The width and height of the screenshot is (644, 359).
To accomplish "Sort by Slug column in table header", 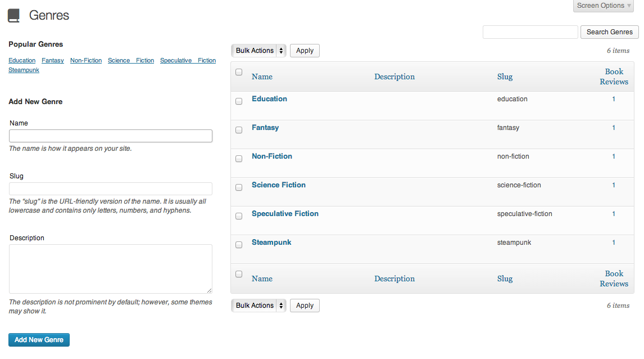I will pos(505,77).
